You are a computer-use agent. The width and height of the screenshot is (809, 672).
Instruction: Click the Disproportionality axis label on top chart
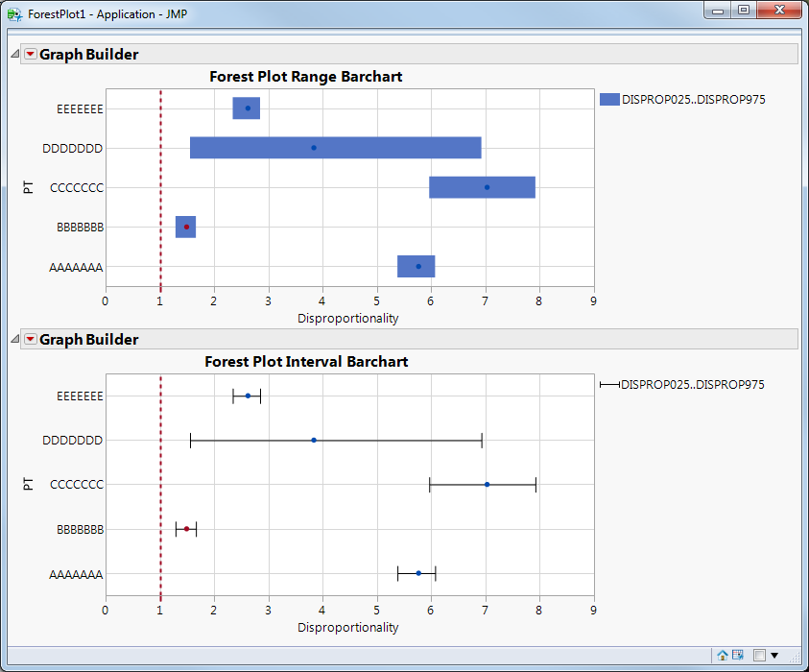tap(348, 318)
